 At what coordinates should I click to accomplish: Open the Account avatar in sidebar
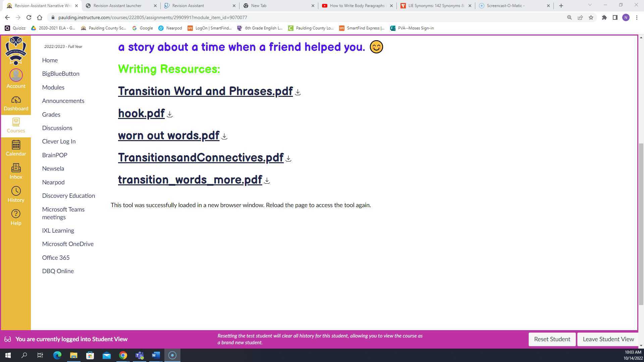point(16,78)
